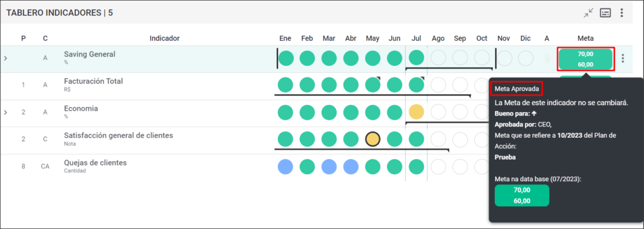Open the Economia indicator

(80, 109)
